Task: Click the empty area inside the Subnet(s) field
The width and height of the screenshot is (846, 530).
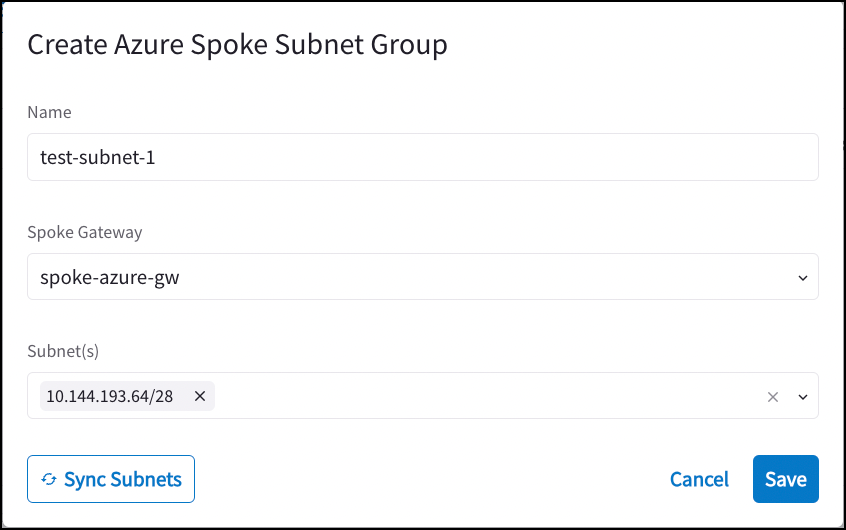Action: click(480, 396)
